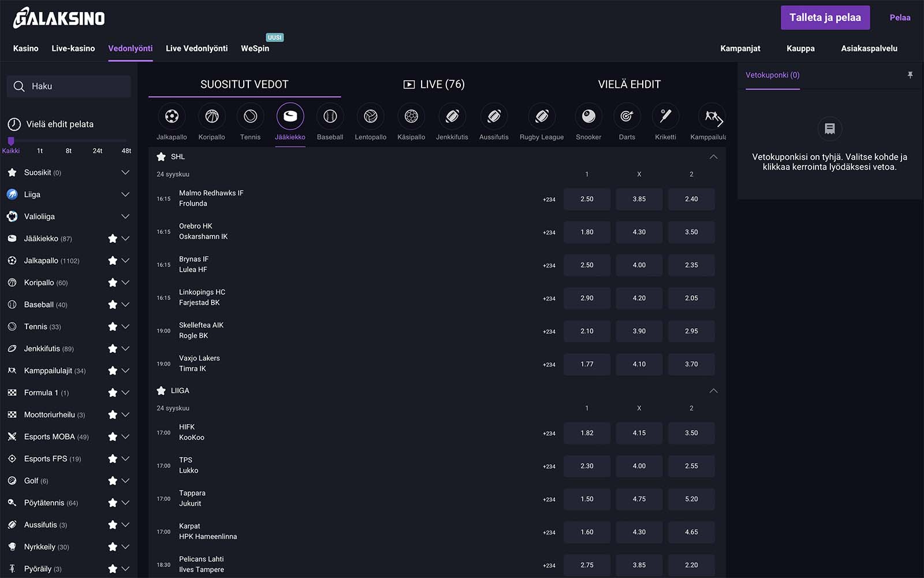Select the Lentopallo volleyball icon

coord(370,117)
